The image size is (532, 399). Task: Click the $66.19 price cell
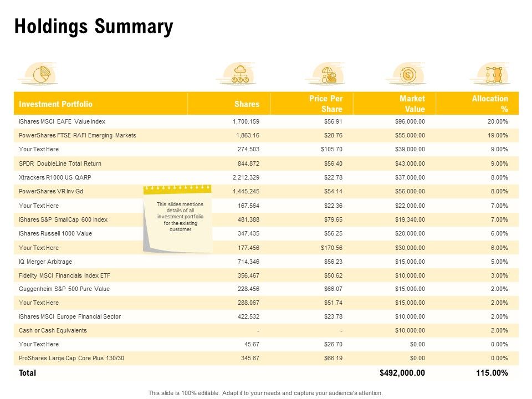[333, 359]
